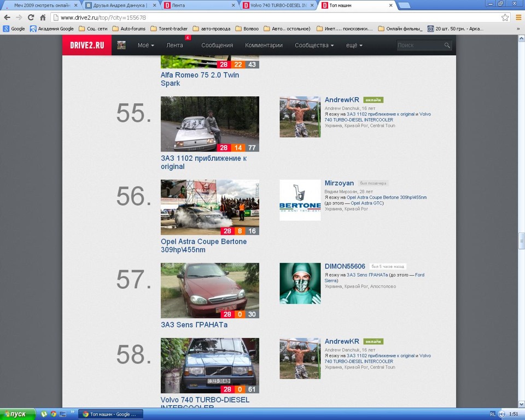
Task: Open AndrewKR pull-up avatar at rank 58
Action: pos(300,358)
